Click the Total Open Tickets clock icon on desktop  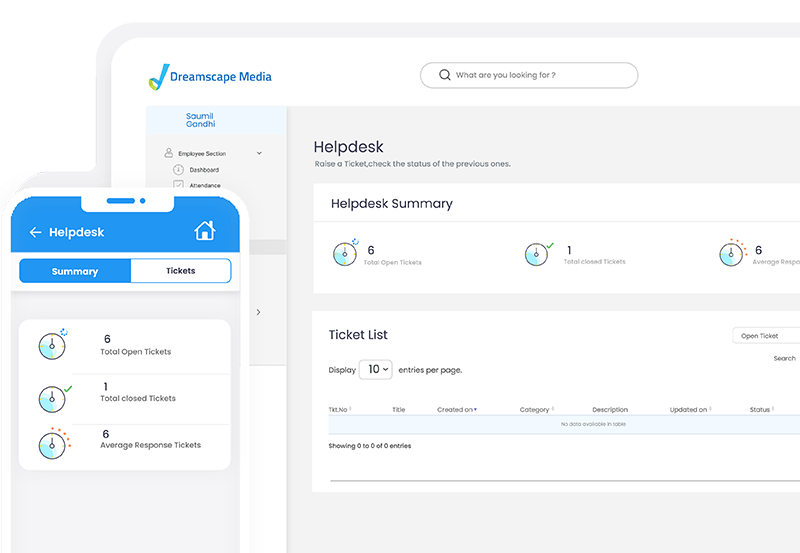[x=345, y=253]
